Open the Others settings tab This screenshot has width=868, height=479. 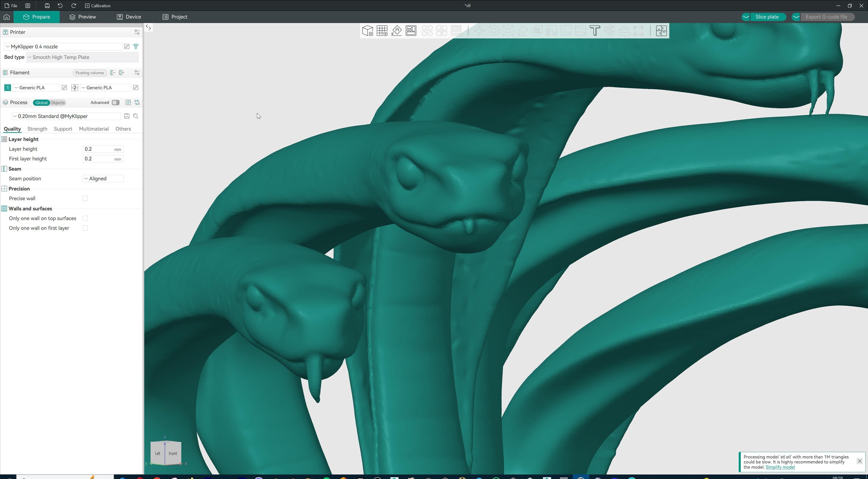tap(123, 129)
